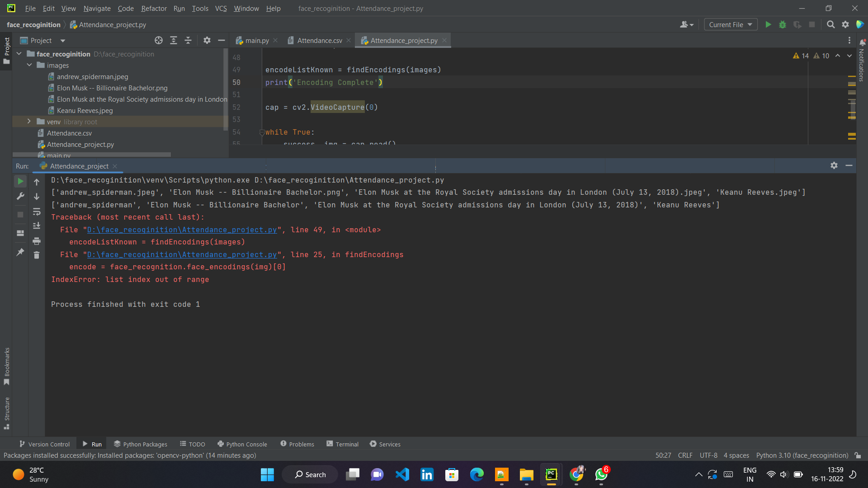Close the Attendance_project run tab
868x488 pixels.
pyautogui.click(x=115, y=166)
